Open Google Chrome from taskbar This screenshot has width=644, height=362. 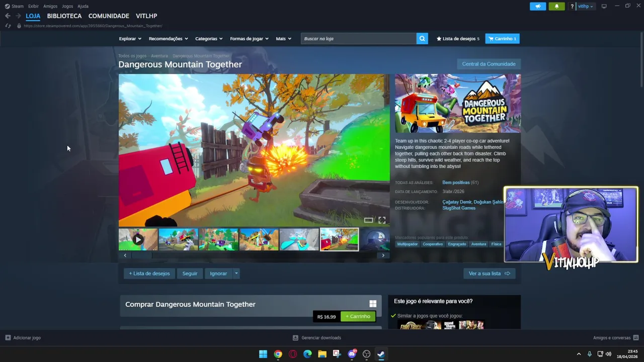pos(278,354)
